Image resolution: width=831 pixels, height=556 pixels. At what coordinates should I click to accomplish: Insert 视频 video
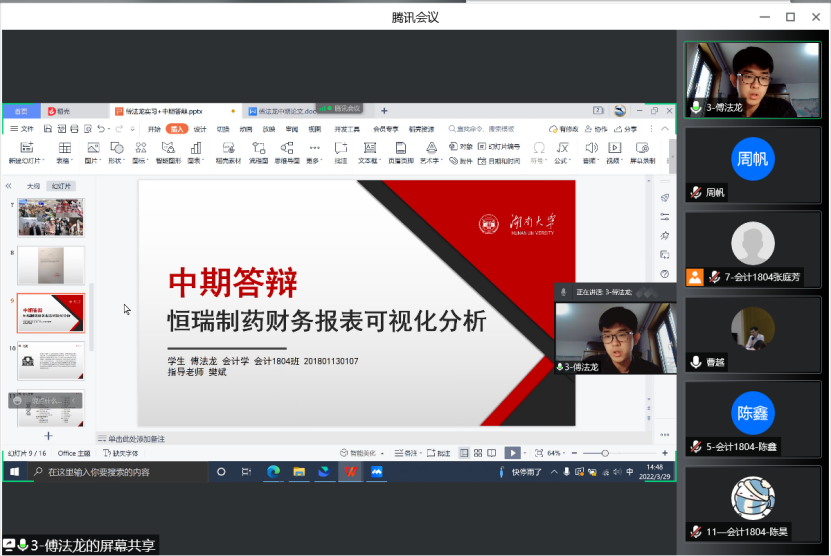[x=614, y=148]
